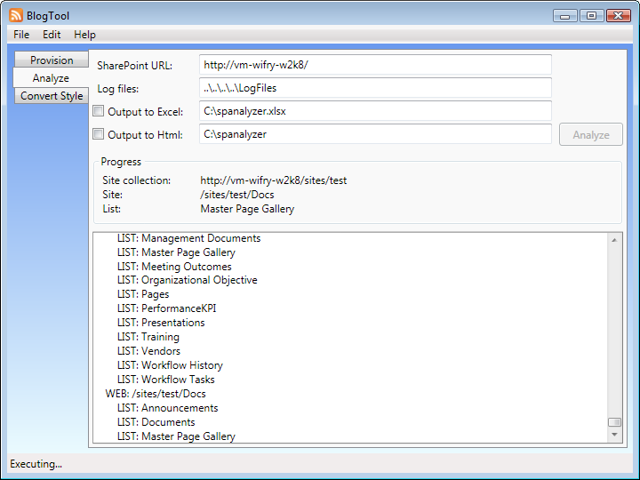This screenshot has width=640, height=480.
Task: Select 'LIST: Workflow History' row
Action: click(x=170, y=365)
